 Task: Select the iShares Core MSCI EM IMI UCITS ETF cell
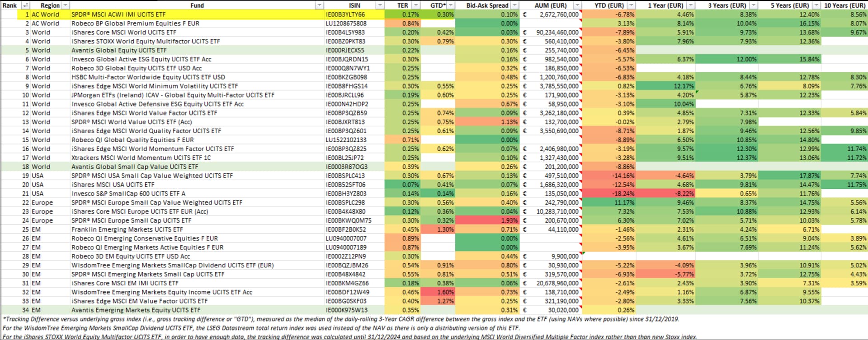point(197,283)
